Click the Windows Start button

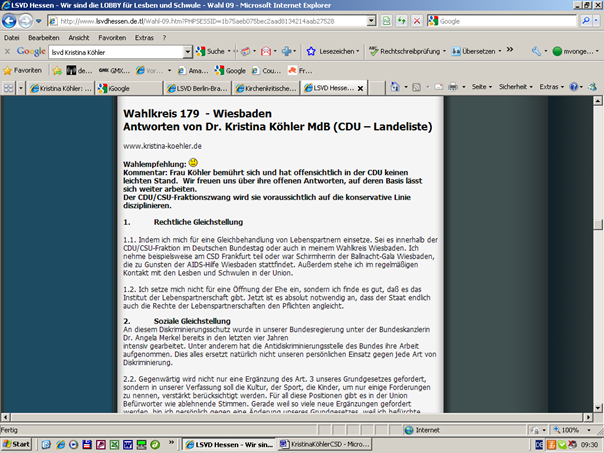[16, 444]
